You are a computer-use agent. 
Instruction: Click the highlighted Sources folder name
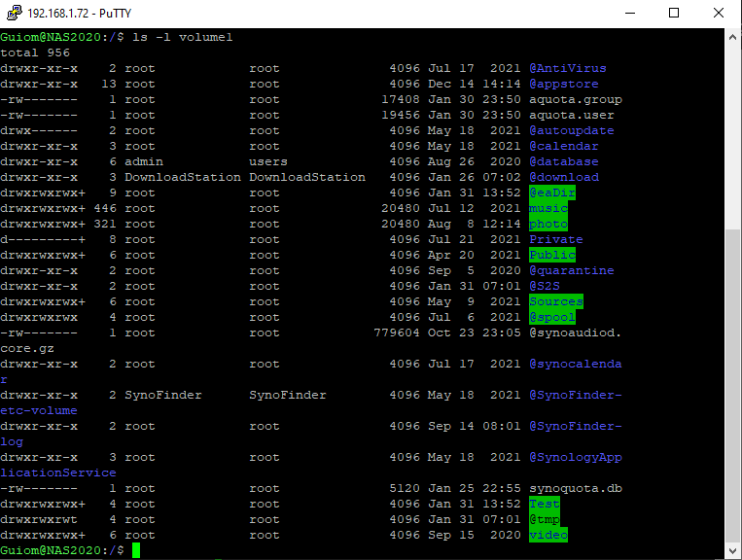[556, 301]
